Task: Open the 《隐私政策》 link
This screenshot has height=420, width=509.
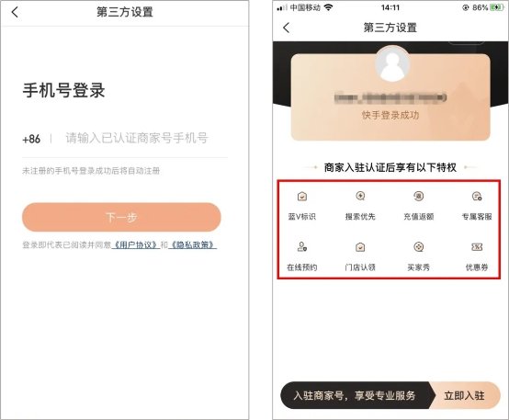Action: click(193, 244)
